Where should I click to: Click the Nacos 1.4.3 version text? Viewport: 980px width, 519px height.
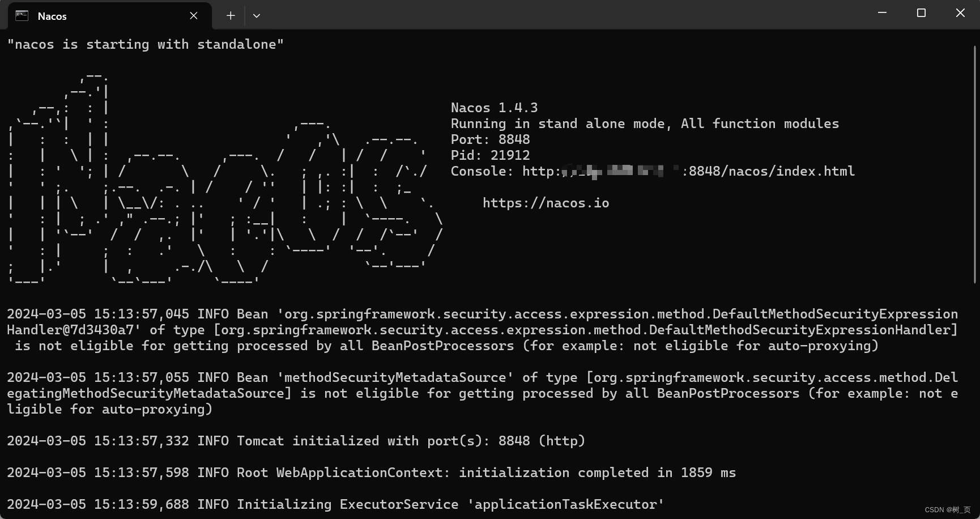coord(494,108)
